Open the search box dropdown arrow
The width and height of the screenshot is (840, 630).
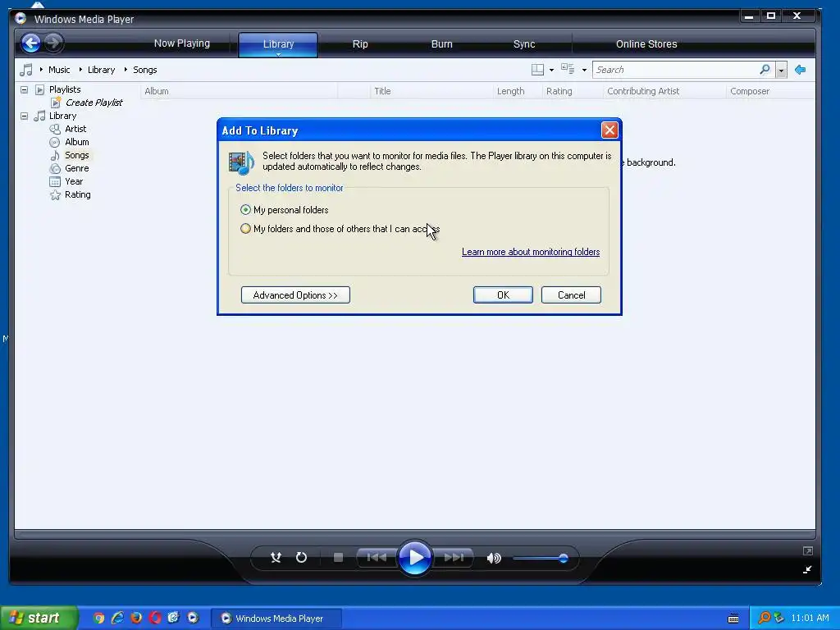(781, 71)
